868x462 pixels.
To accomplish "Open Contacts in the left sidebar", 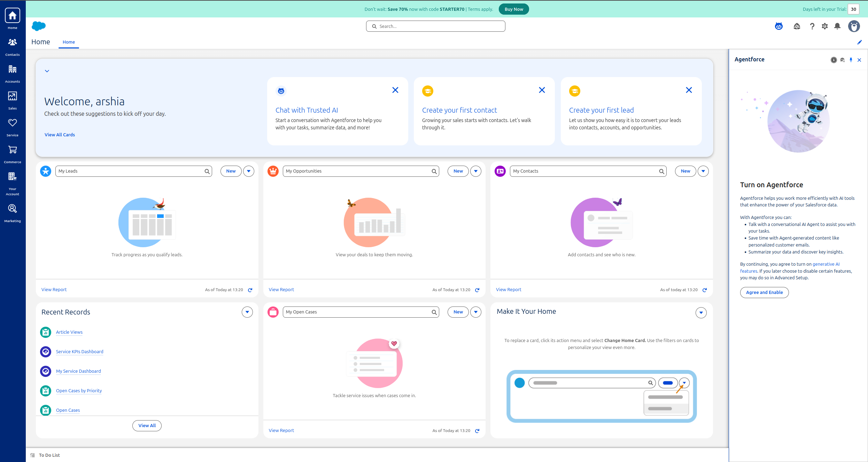I will [13, 47].
